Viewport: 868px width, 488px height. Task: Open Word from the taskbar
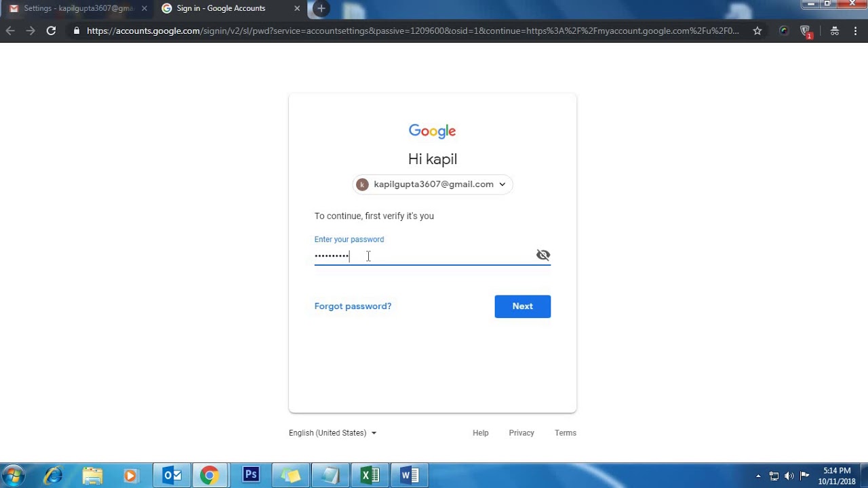(x=410, y=475)
